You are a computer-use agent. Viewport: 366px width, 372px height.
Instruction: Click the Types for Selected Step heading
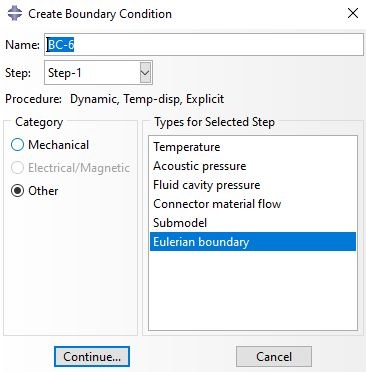coord(214,122)
